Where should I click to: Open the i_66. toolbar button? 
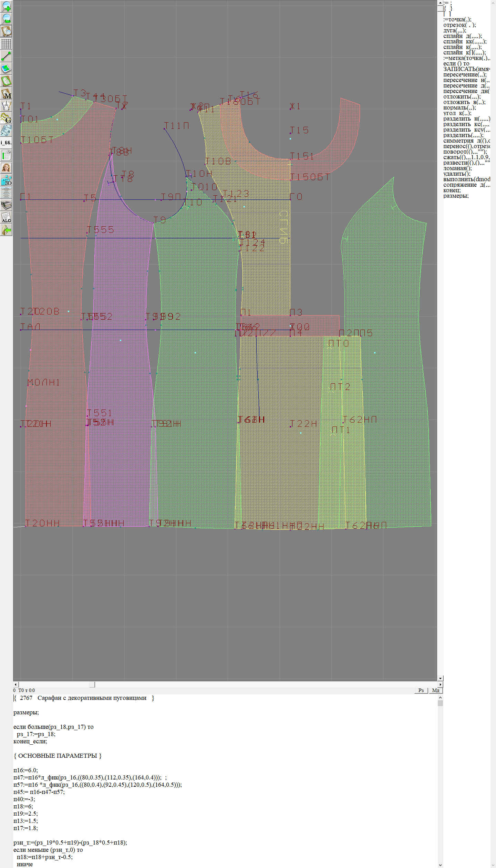(x=6, y=143)
